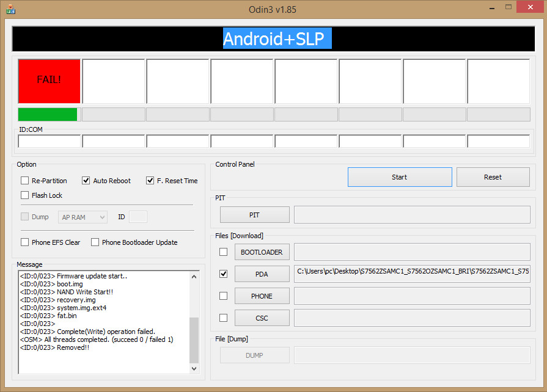Browse for a PIT file
The height and width of the screenshot is (392, 547).
point(255,215)
